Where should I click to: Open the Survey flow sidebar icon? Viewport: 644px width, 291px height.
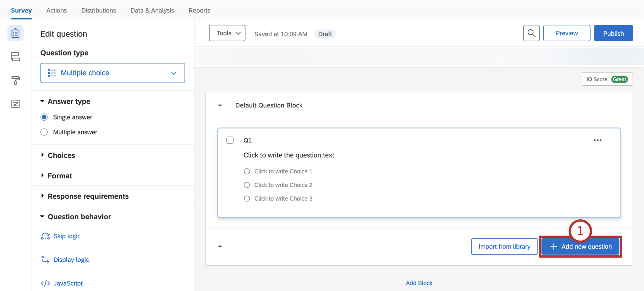click(x=16, y=57)
